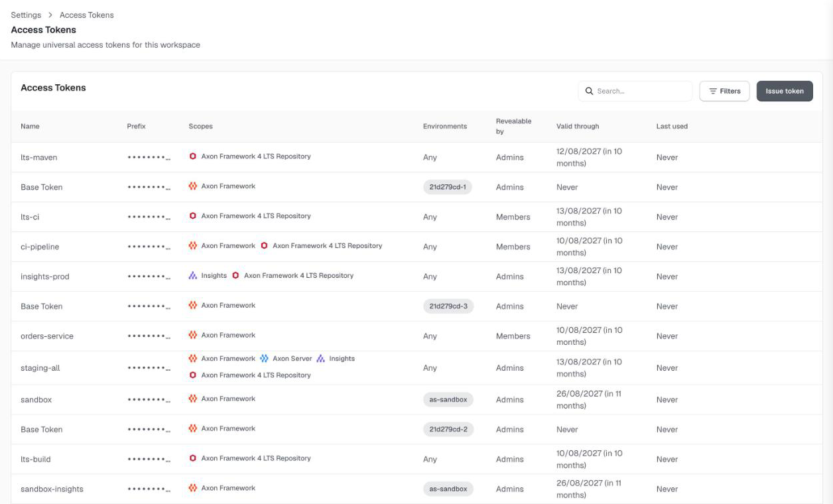Click the 21d279cd-1 environment badge

448,187
